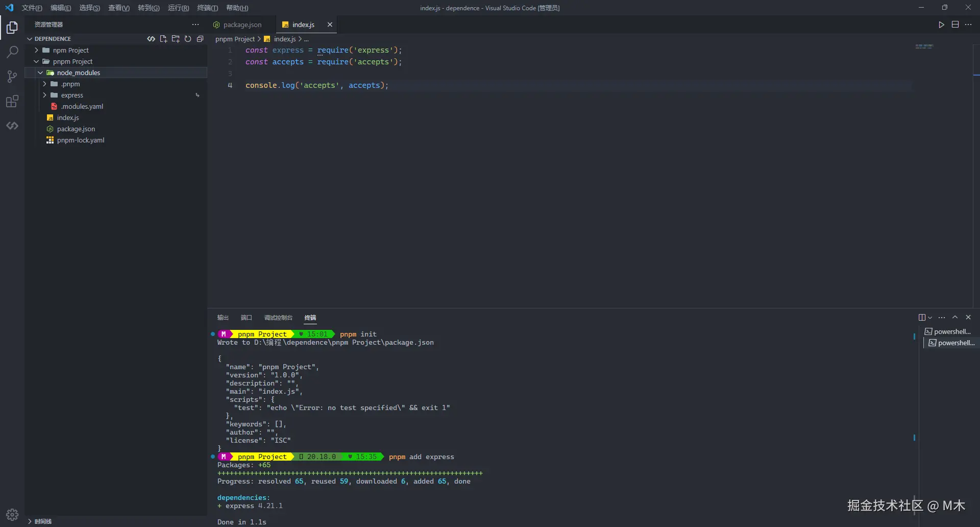The image size is (980, 527).
Task: Click the VS Code logo icon
Action: pyautogui.click(x=9, y=8)
